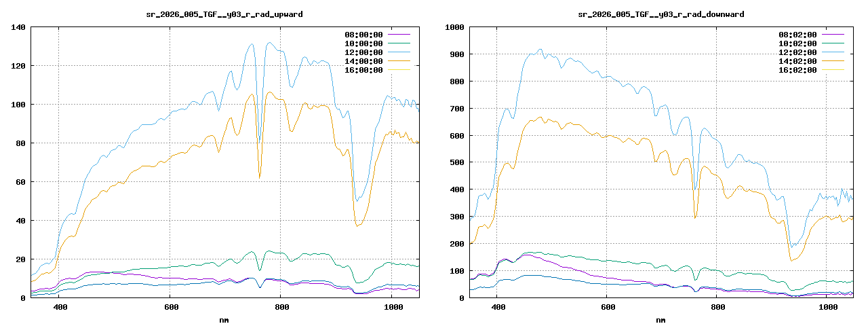
Task: Click the 16:00:00 legend line sample
Action: point(399,69)
